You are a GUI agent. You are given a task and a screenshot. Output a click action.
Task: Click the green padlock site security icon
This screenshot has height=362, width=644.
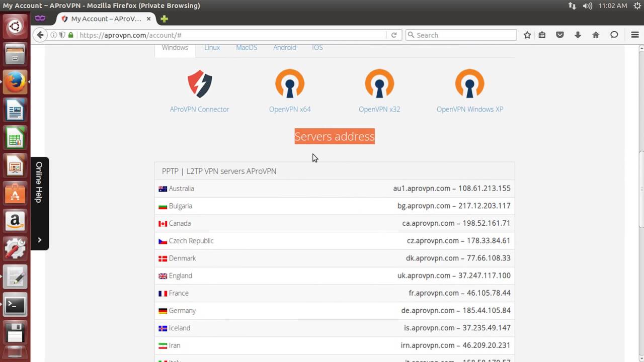[71, 35]
